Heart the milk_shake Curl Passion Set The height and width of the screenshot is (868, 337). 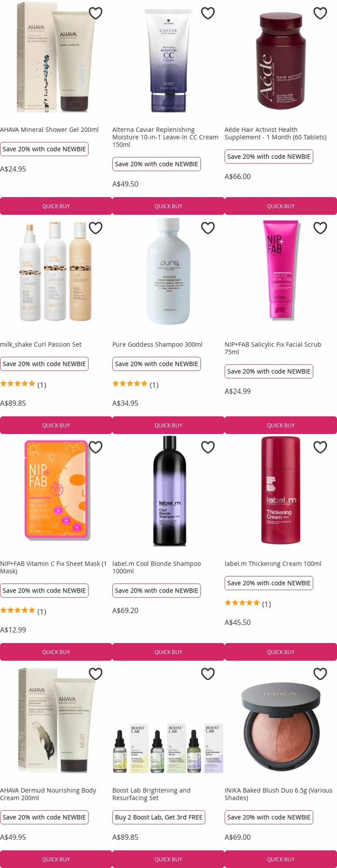click(96, 228)
